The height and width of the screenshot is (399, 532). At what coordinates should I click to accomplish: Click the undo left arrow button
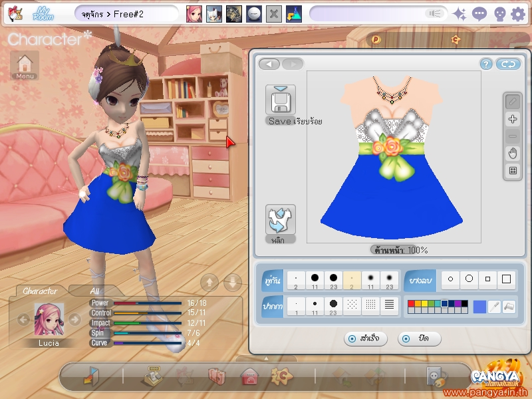(x=269, y=64)
